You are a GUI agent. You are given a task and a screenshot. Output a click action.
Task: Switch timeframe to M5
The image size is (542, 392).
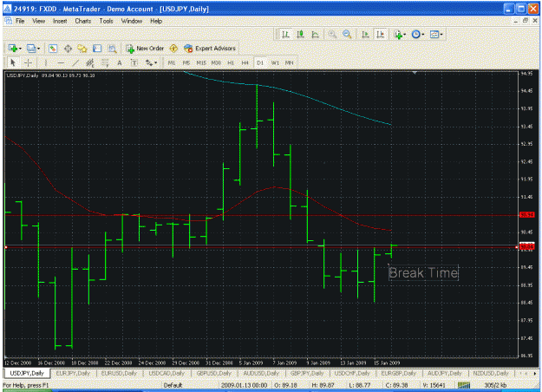click(186, 62)
